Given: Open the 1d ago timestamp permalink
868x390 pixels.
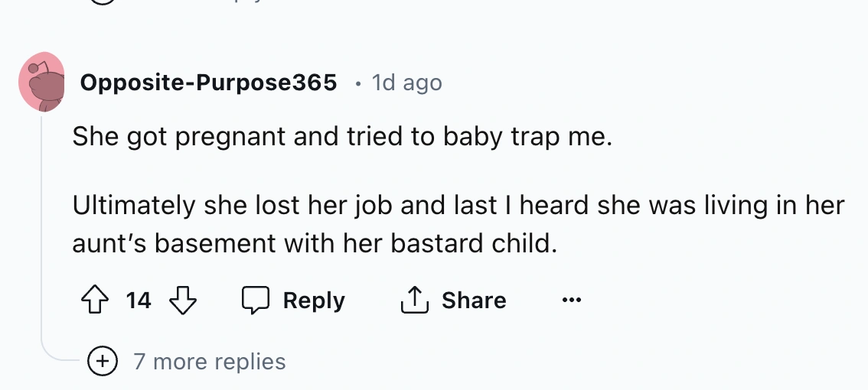Looking at the screenshot, I should coord(406,83).
